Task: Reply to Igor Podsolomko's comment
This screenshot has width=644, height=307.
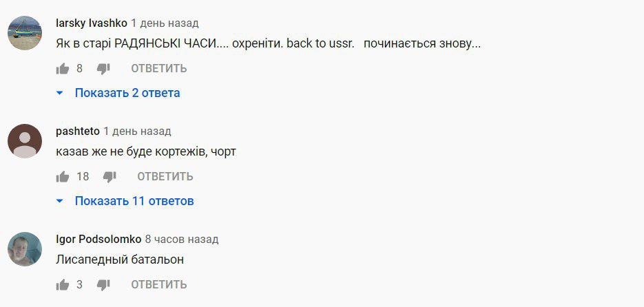Action: (158, 284)
